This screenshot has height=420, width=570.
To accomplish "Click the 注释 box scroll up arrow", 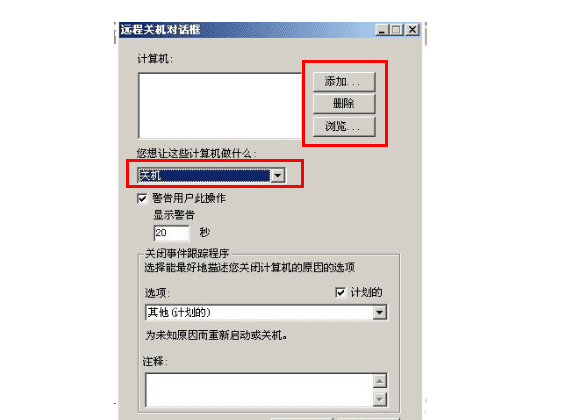I will pyautogui.click(x=380, y=381).
